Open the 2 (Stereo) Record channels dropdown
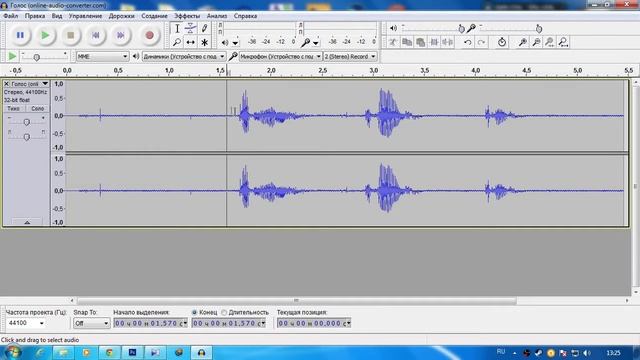Image resolution: width=640 pixels, height=360 pixels. tap(350, 56)
